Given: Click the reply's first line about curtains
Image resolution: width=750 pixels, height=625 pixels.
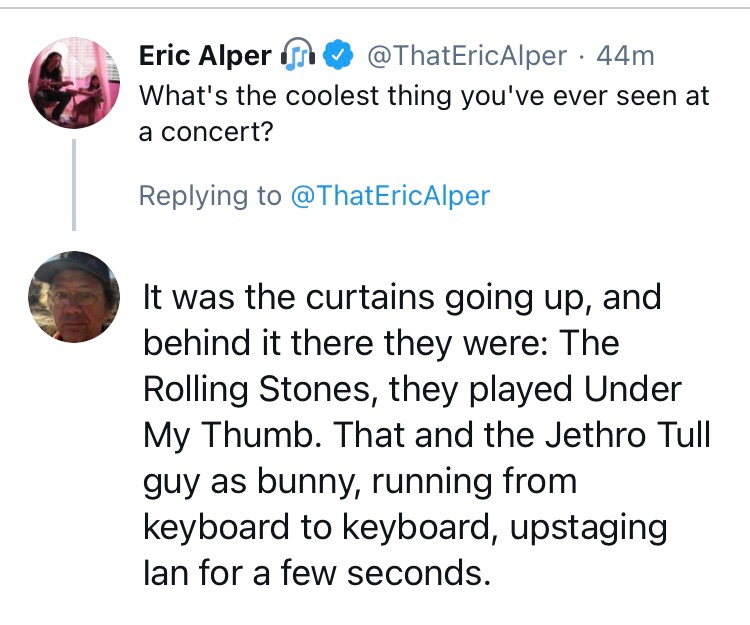Looking at the screenshot, I should [402, 298].
